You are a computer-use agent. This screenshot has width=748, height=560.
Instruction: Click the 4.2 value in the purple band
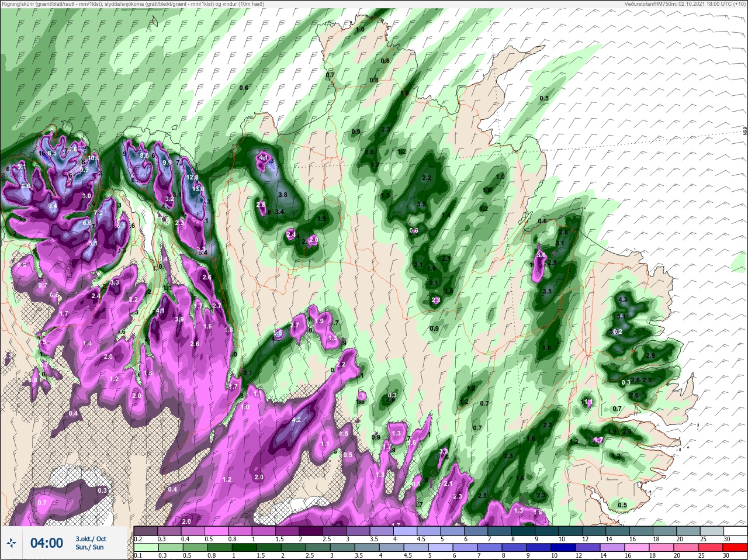296,420
